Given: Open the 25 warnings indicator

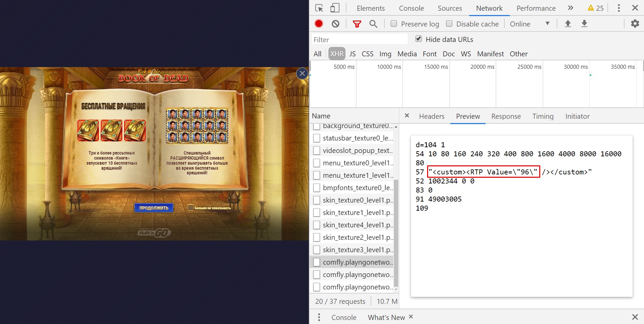Looking at the screenshot, I should tap(596, 8).
